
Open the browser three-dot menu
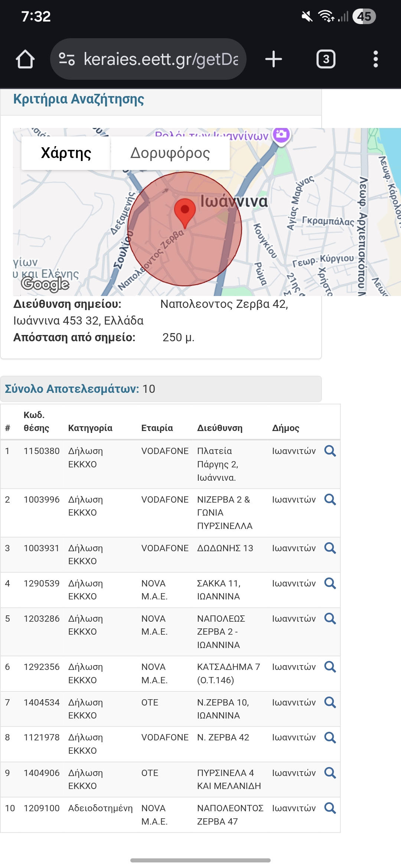point(376,59)
